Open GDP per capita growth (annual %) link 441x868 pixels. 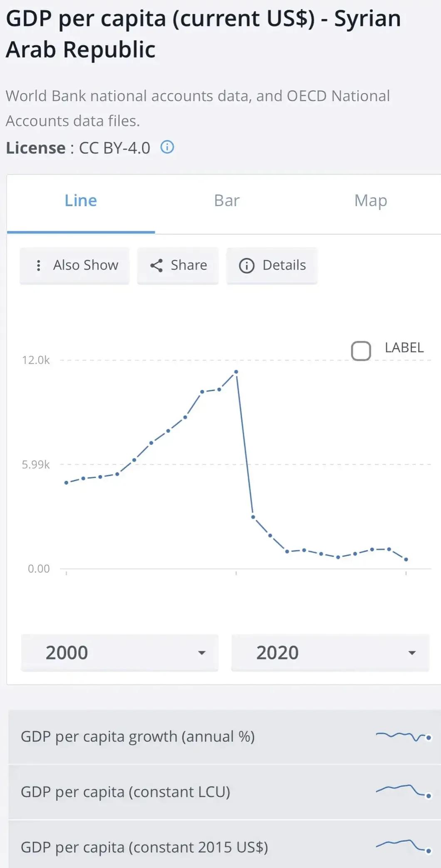[x=138, y=736]
